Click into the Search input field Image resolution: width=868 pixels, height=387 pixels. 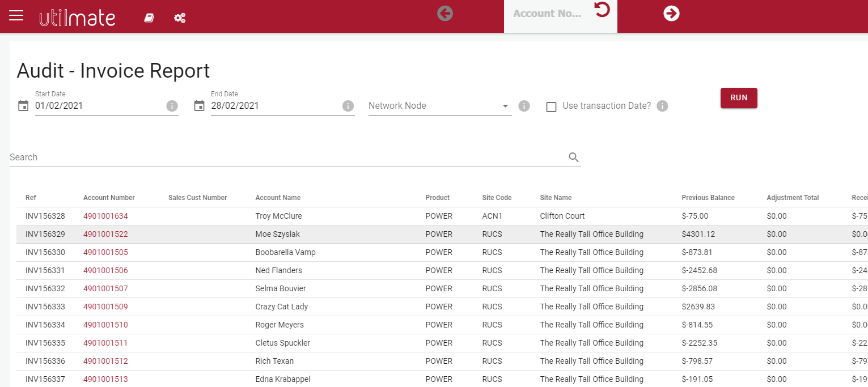[283, 158]
